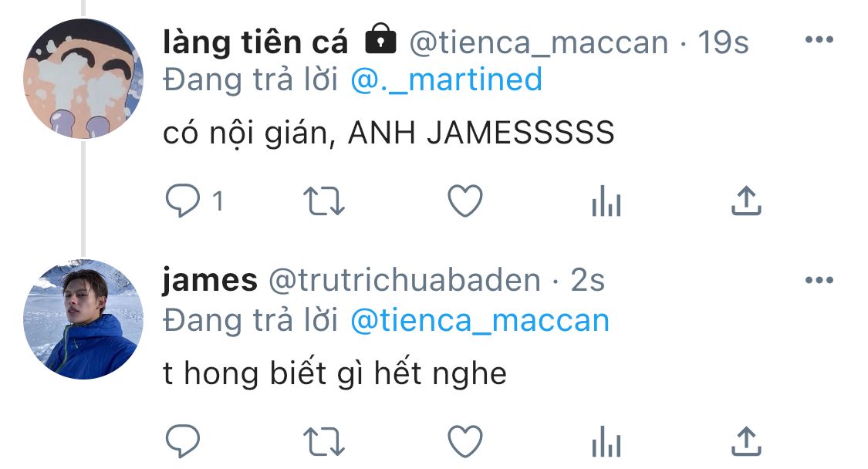Retweet james's tweet
Viewport: 868px width, 469px height.
pos(324,441)
